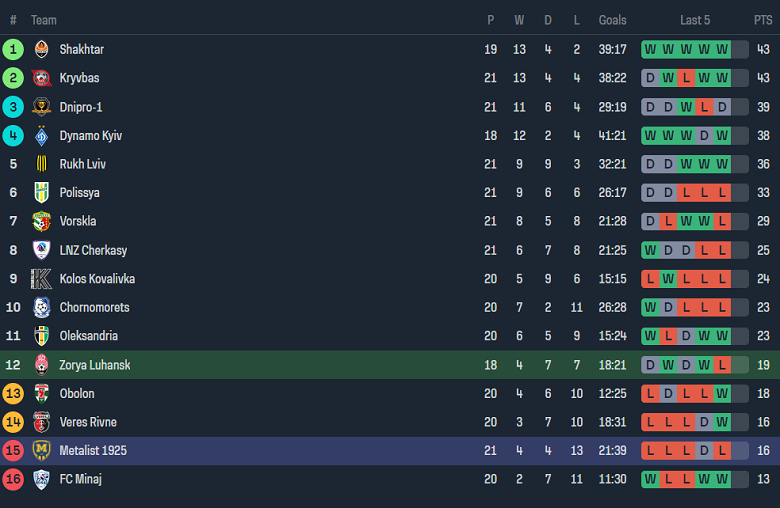The width and height of the screenshot is (780, 508).
Task: Click the Kryvbas team logo
Action: point(41,78)
